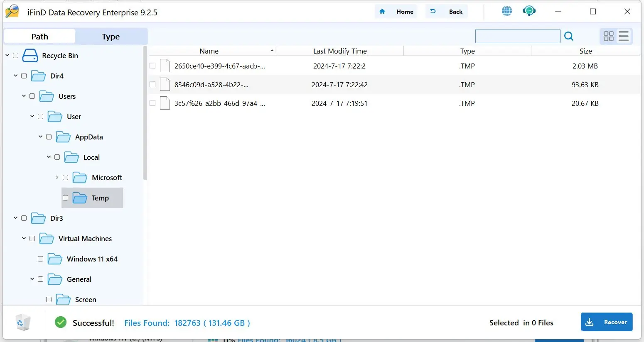
Task: Click the Files Found 182763 status text
Action: click(187, 323)
